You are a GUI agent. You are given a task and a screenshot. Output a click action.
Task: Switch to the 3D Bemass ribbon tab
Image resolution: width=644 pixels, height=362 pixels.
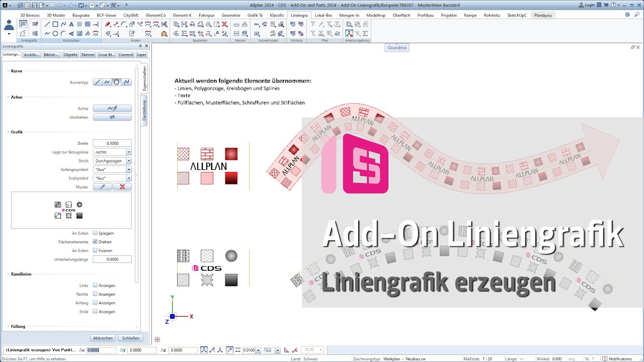click(30, 15)
